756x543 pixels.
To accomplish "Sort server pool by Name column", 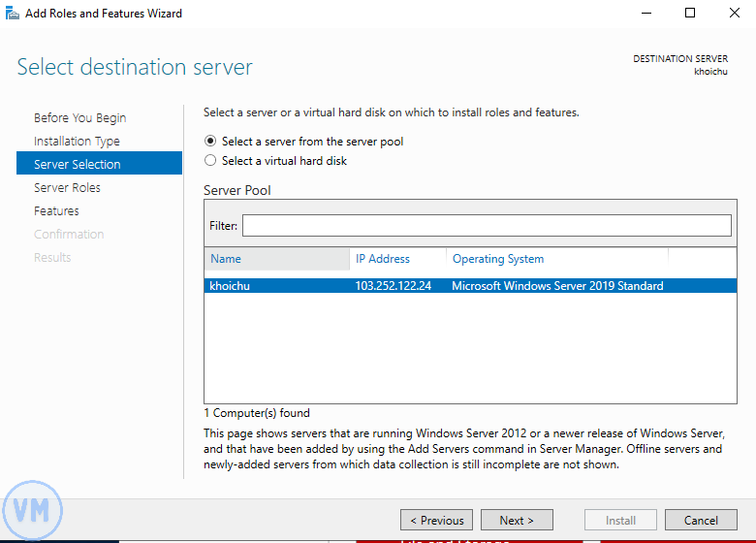I will pyautogui.click(x=276, y=259).
